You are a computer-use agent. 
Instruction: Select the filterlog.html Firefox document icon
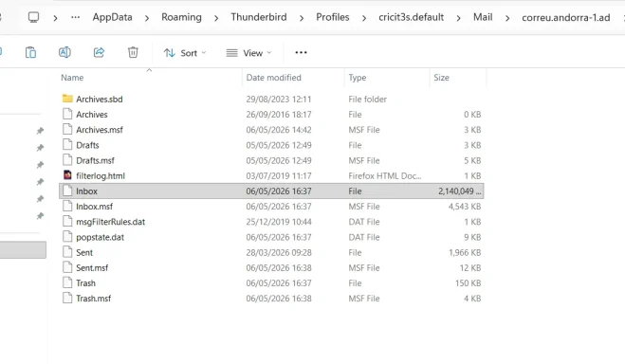pos(67,175)
